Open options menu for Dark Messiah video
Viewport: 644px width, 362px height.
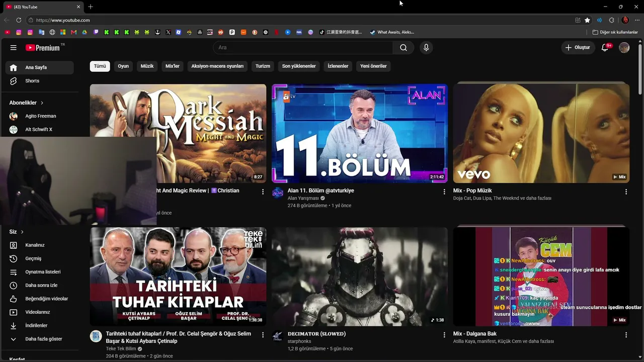coord(263,192)
